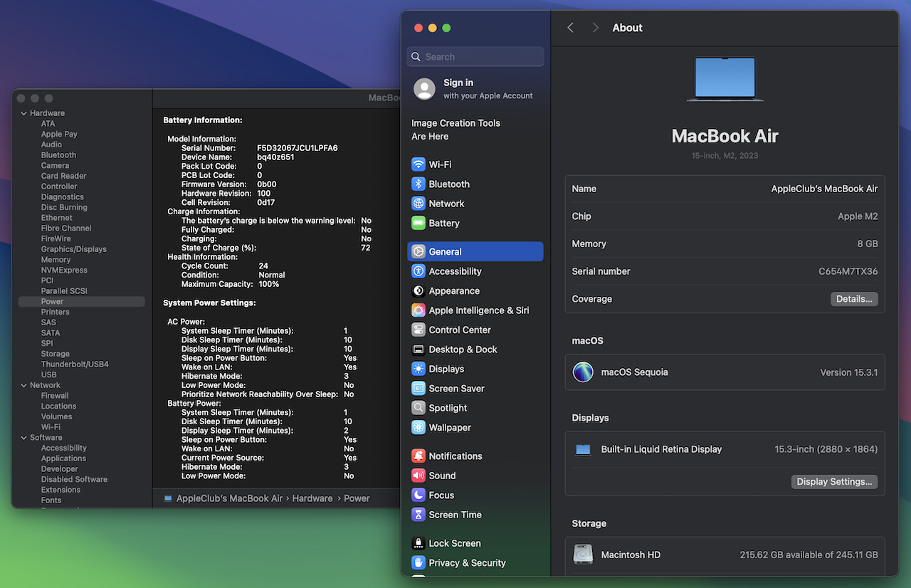Screen dimensions: 911x588
Task: Click the MacBook Air laptop image
Action: point(725,79)
